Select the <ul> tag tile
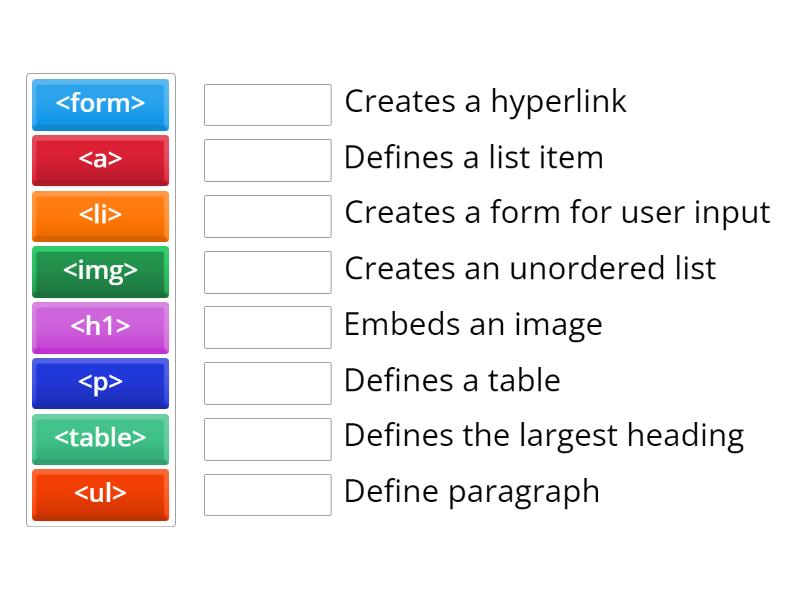The image size is (800, 600). coord(100,495)
